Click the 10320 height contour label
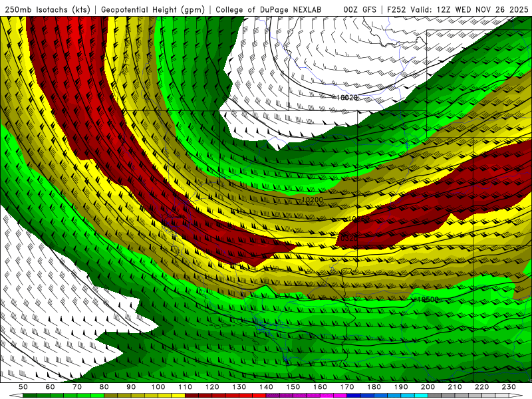 tap(348, 238)
